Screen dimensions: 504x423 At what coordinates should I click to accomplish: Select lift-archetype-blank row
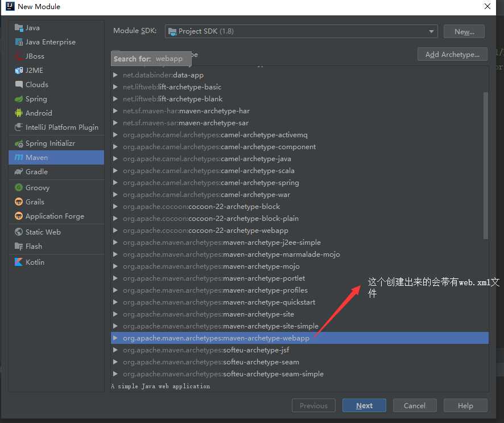(x=300, y=98)
